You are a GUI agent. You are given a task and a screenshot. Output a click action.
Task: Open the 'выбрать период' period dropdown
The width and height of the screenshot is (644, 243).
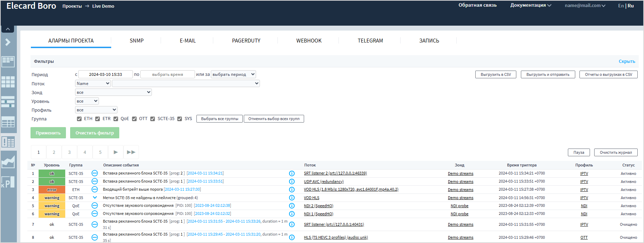(233, 74)
